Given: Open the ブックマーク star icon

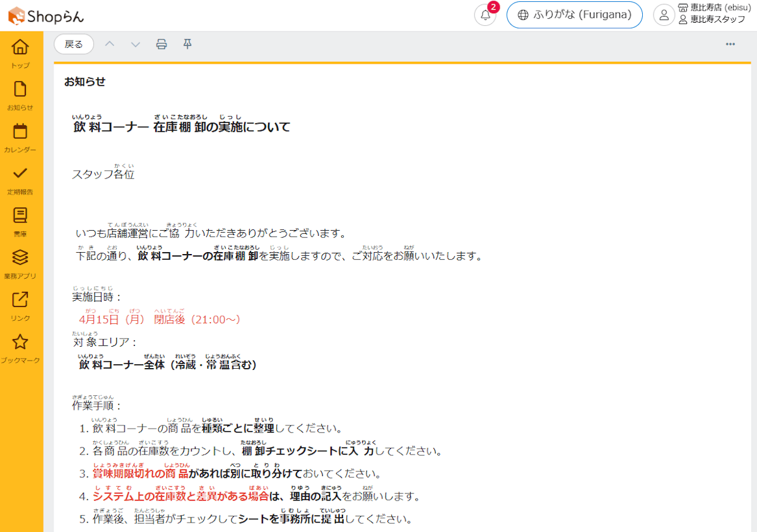Looking at the screenshot, I should tap(20, 342).
